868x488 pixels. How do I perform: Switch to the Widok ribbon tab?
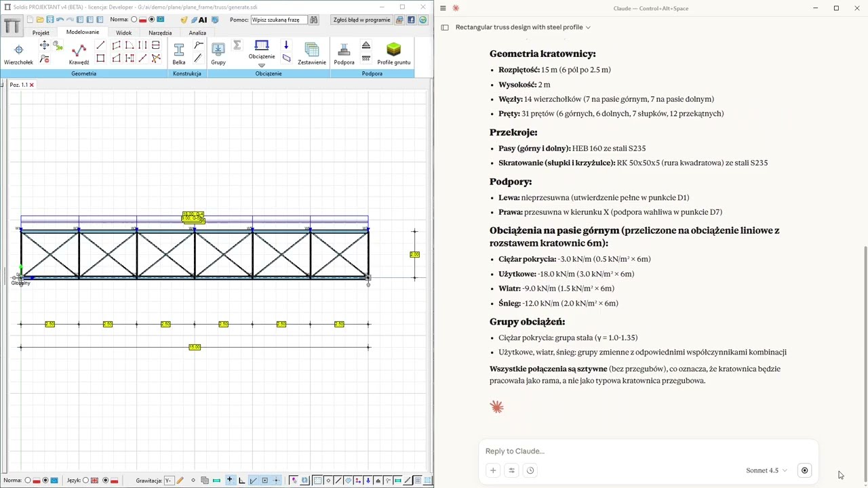[123, 33]
